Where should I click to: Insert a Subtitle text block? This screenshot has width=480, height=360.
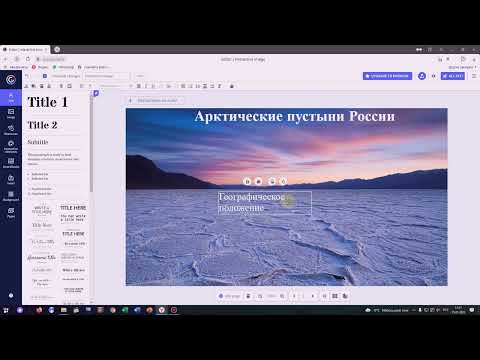coord(38,142)
